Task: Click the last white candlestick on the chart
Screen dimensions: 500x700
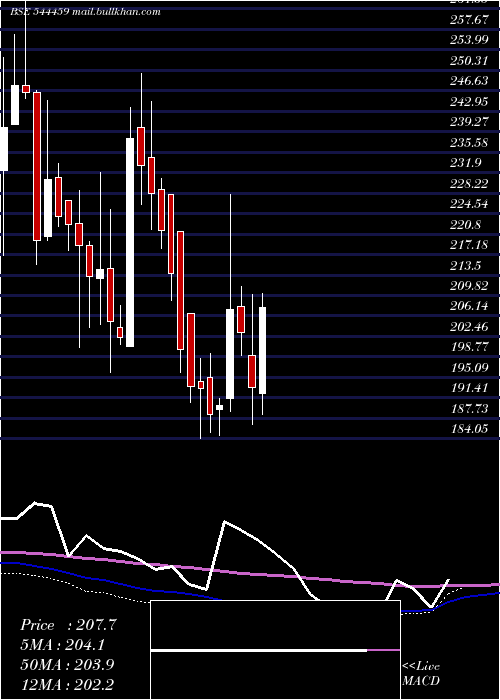Action: (262, 350)
